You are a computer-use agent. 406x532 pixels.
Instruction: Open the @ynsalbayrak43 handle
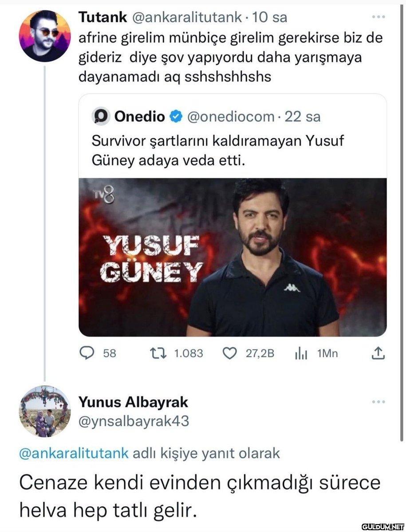click(134, 421)
